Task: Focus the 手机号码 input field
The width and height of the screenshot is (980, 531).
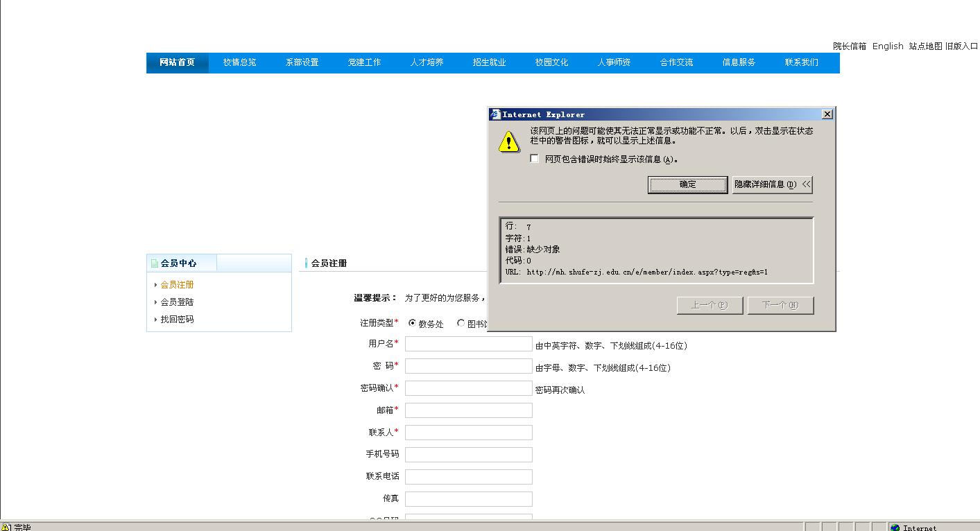Action: (469, 455)
